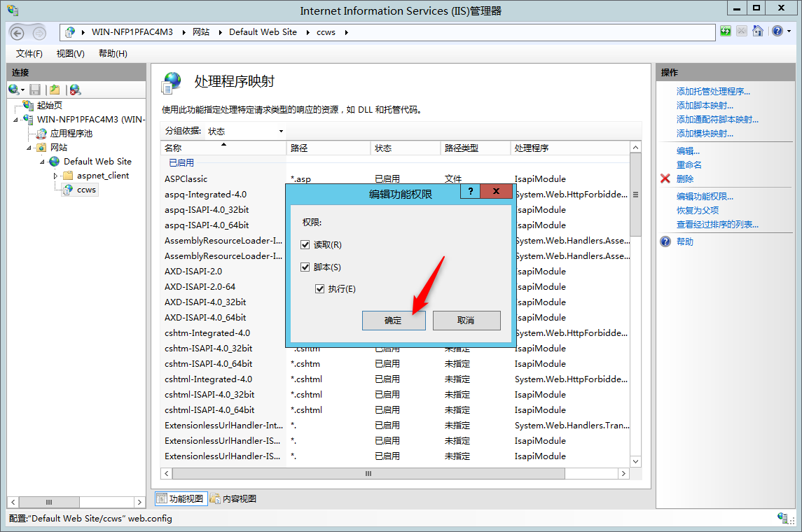Collapse the Default Web Site tree node
Image resolution: width=802 pixels, height=532 pixels.
click(42, 162)
